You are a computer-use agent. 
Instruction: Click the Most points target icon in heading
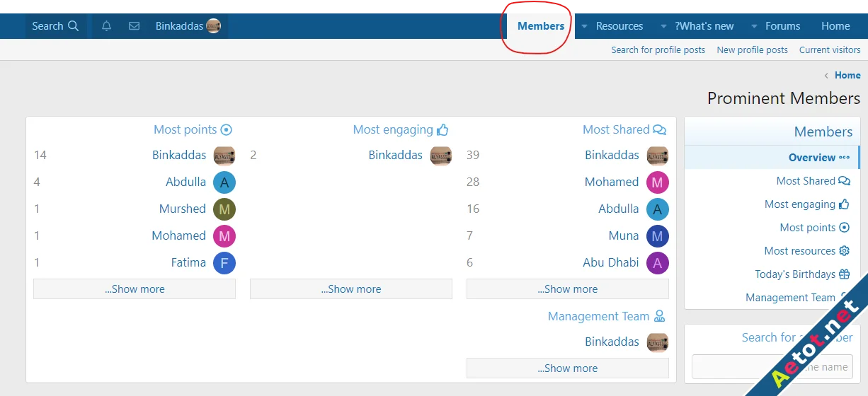pyautogui.click(x=227, y=130)
